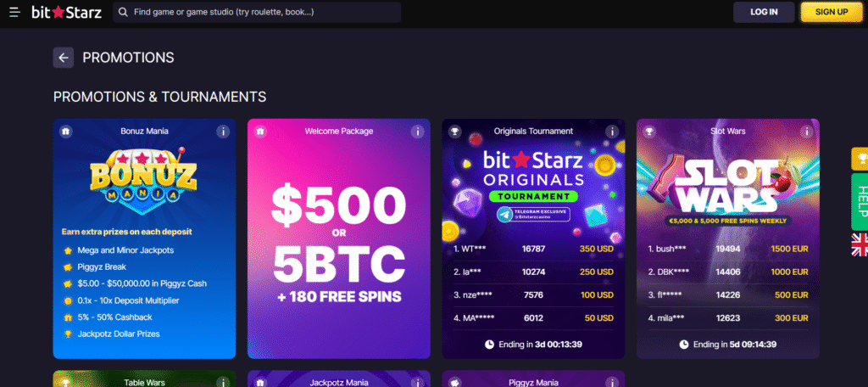Open the green Help tab

pos(860,200)
